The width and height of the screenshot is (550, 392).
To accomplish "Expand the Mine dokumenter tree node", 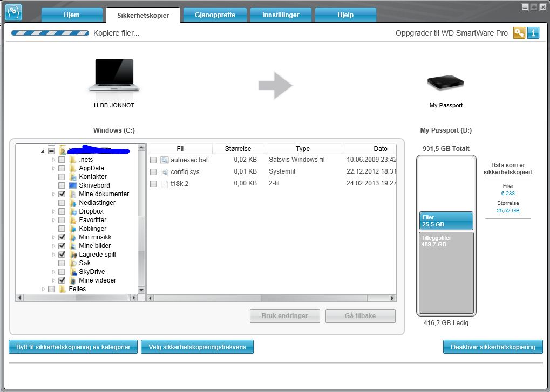I will 53,194.
